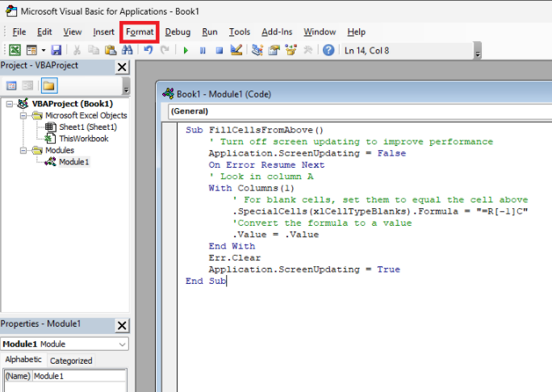Open the Edit menu
Screen dimensions: 552x392
coord(44,32)
